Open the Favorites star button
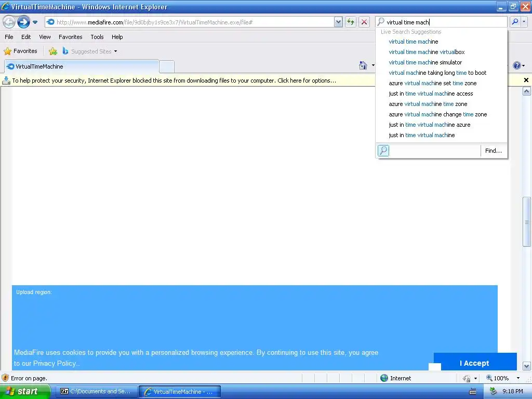 (20, 51)
